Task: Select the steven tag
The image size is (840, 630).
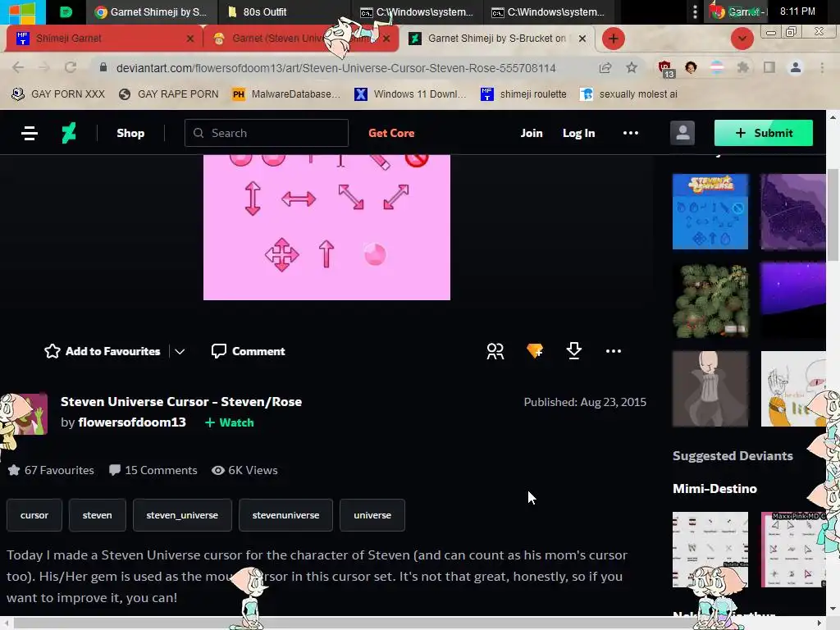Action: click(97, 515)
